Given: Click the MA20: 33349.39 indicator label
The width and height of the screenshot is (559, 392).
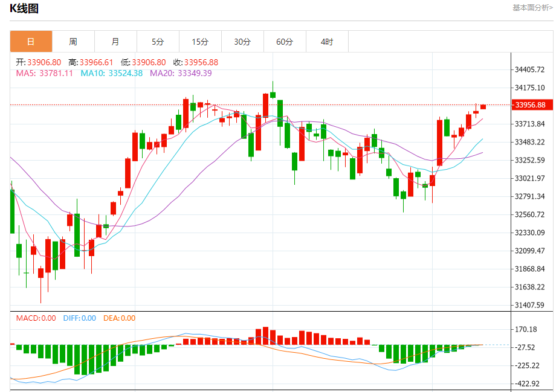Looking at the screenshot, I should (x=181, y=73).
